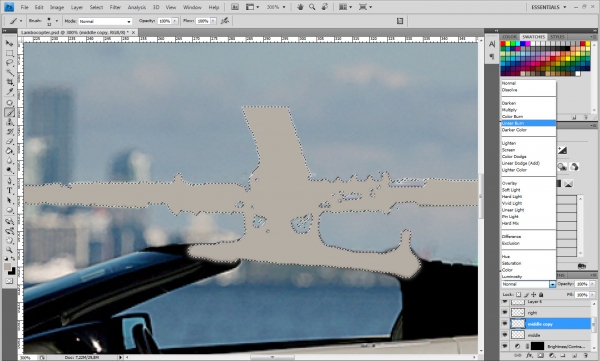Open the Filter menu
The width and height of the screenshot is (600, 361).
coord(115,7)
